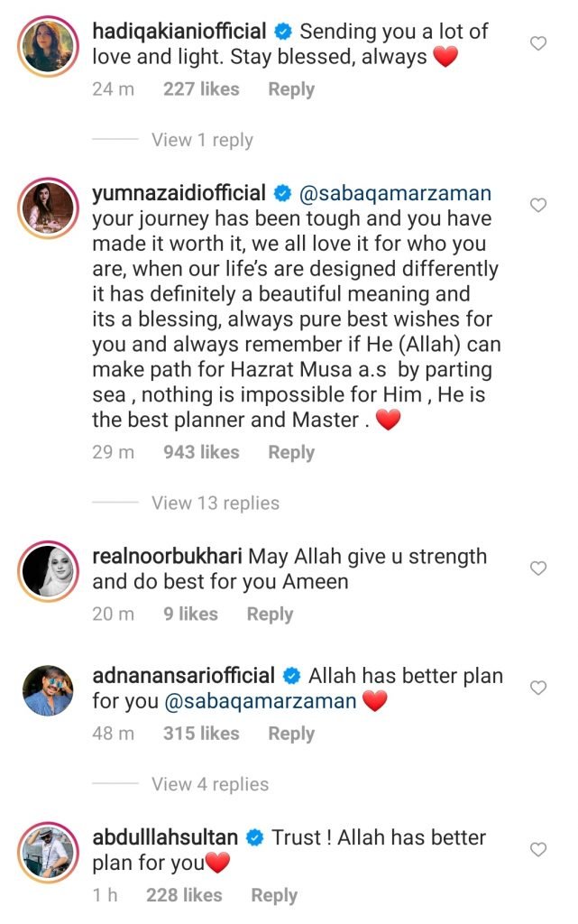Open @sabaqamarzaman mention in adnanansariofficial's comment
The width and height of the screenshot is (578, 924).
[261, 701]
